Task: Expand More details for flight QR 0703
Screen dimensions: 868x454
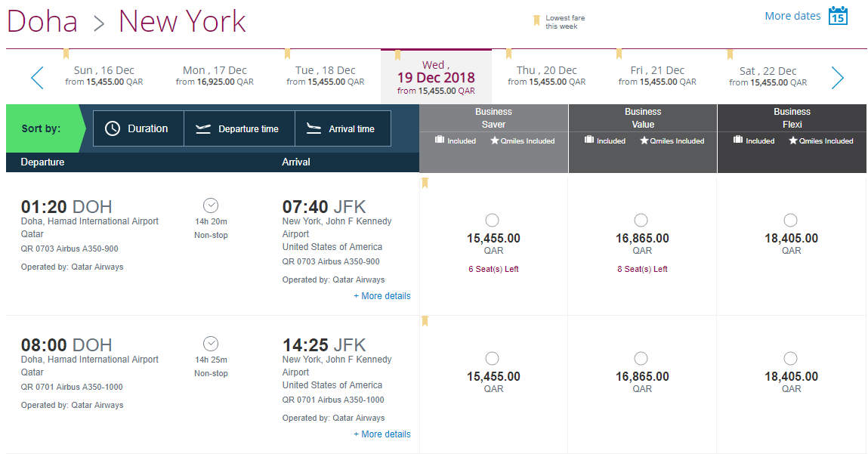Action: (382, 296)
